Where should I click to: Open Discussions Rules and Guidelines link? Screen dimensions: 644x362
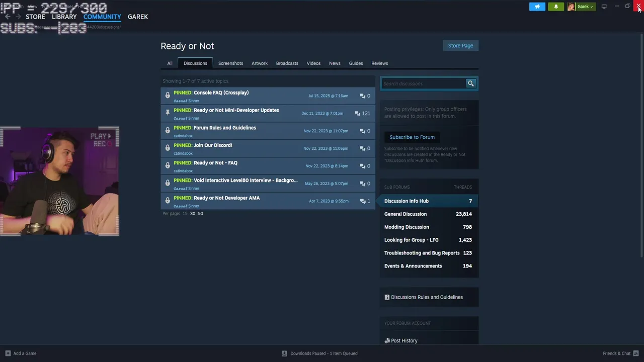point(427,297)
